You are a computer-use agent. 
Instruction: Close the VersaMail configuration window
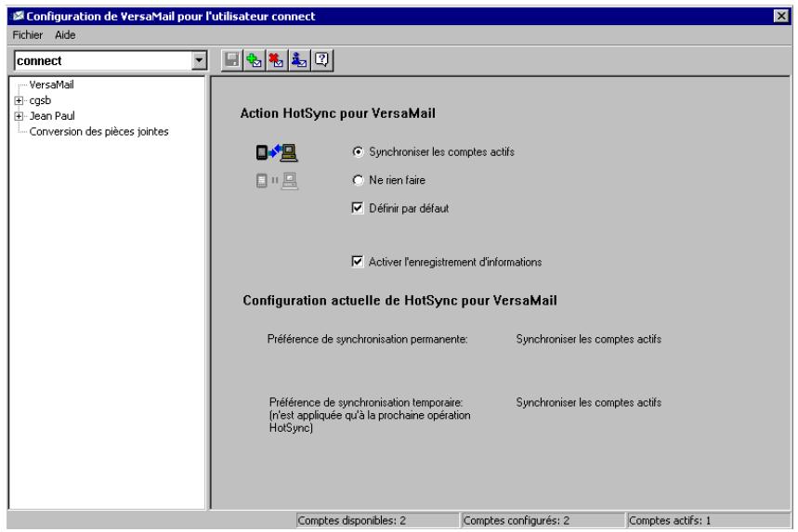pos(781,17)
